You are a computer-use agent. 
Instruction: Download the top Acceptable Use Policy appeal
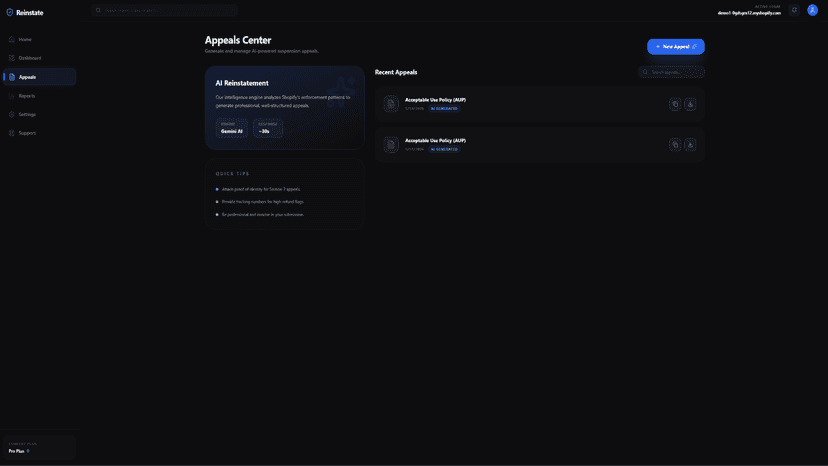690,104
